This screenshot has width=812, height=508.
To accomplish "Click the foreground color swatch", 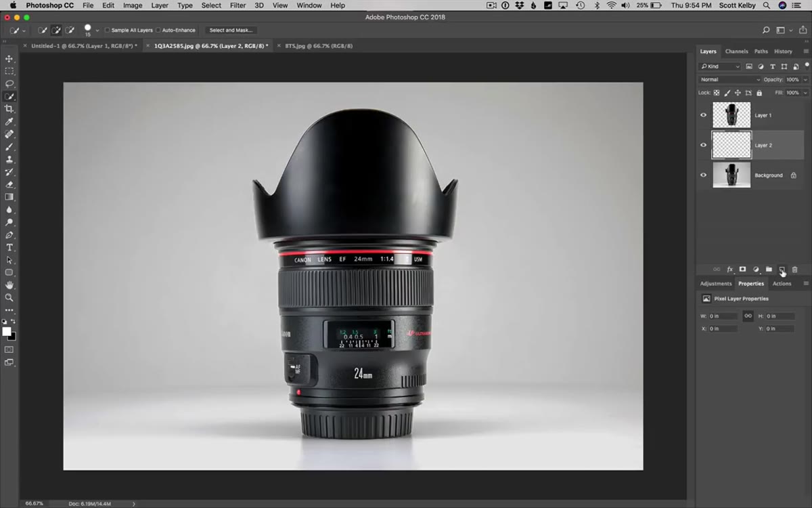I will click(7, 331).
